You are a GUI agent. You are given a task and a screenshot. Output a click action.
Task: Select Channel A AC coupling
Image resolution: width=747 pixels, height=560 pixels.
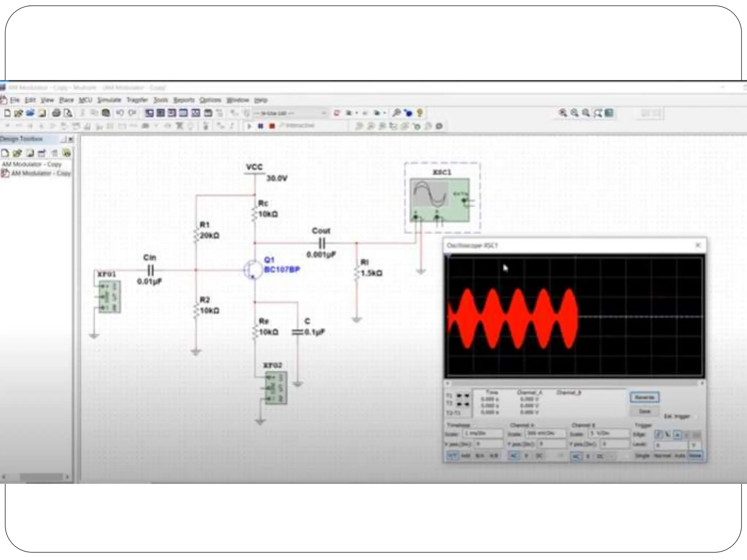click(x=514, y=456)
